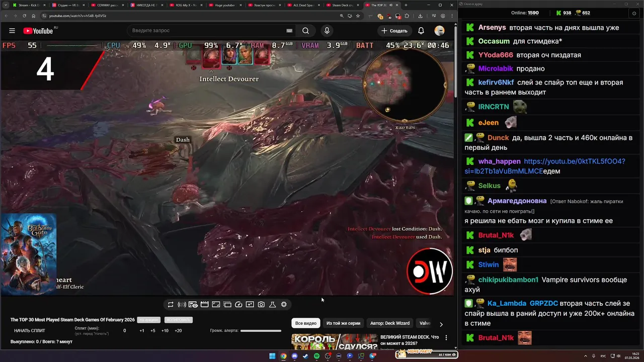Click the Baldur's Gate cover art in video
644x362 pixels.
click(29, 254)
